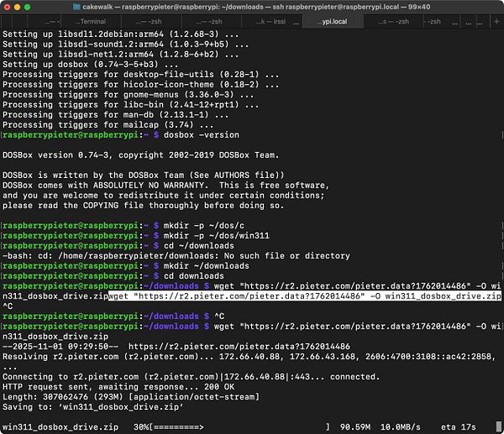
Task: Click 'Processing triggers for mailcap (3.74)' line
Action: point(108,124)
